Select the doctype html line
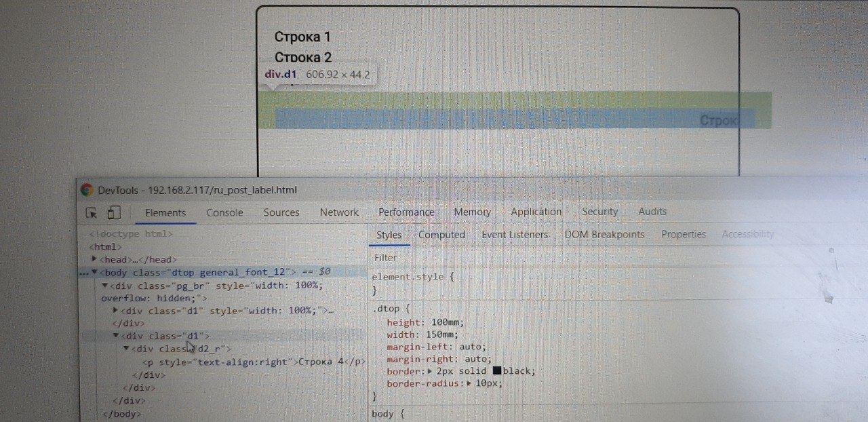This screenshot has height=422, width=868. click(130, 234)
